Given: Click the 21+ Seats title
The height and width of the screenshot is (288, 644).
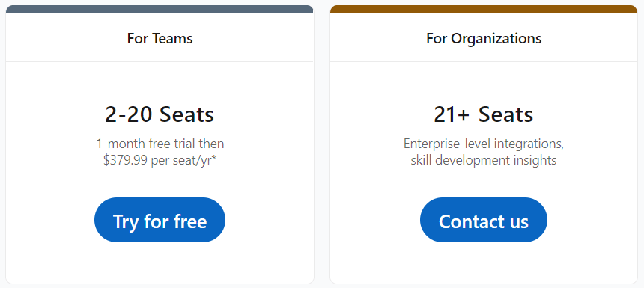Looking at the screenshot, I should [484, 114].
